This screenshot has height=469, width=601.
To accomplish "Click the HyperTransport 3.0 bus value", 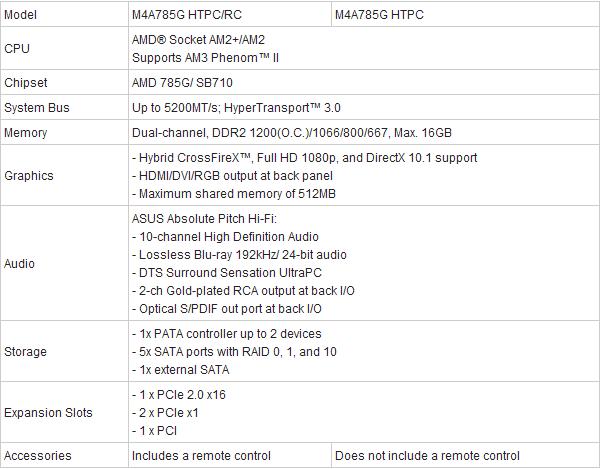I will (x=236, y=108).
